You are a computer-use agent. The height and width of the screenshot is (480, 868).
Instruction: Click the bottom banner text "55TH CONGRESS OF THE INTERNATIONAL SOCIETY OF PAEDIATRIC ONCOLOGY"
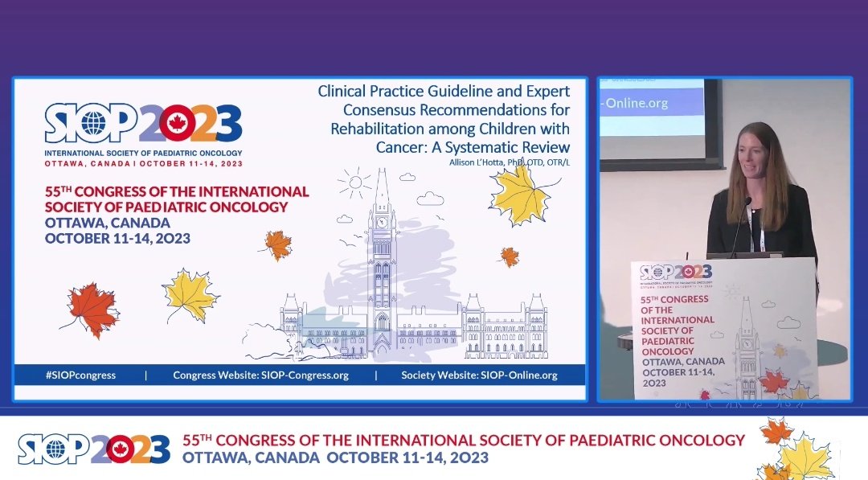(x=464, y=440)
